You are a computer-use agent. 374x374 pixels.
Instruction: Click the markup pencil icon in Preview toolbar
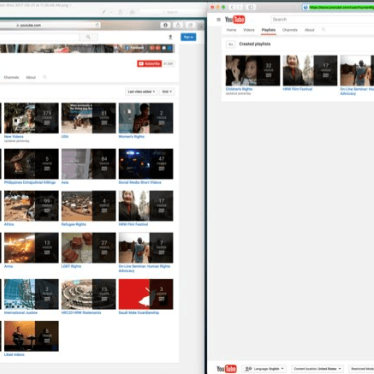point(104,12)
